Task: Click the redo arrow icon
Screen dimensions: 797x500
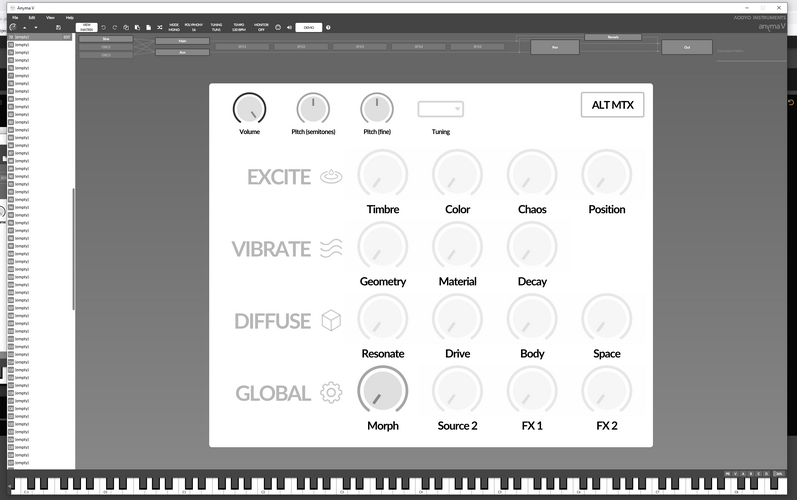Action: pyautogui.click(x=115, y=27)
